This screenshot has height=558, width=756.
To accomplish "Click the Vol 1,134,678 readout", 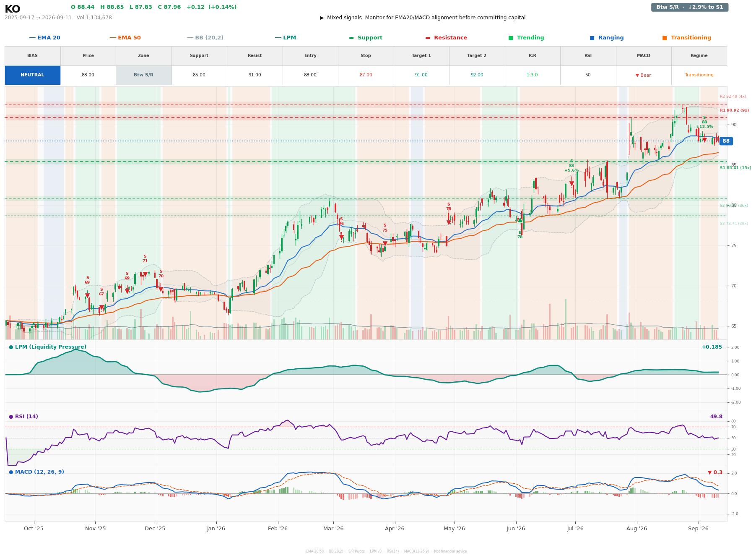I will [x=94, y=18].
